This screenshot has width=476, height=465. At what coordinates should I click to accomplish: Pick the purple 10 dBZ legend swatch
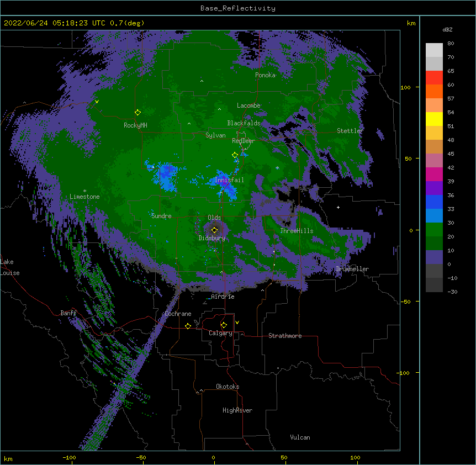[434, 257]
